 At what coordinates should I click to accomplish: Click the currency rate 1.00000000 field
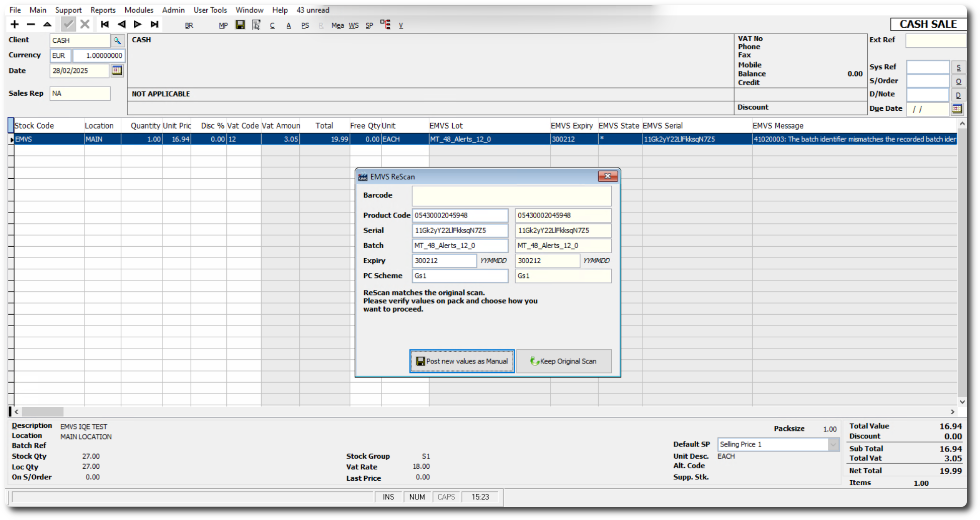(99, 55)
